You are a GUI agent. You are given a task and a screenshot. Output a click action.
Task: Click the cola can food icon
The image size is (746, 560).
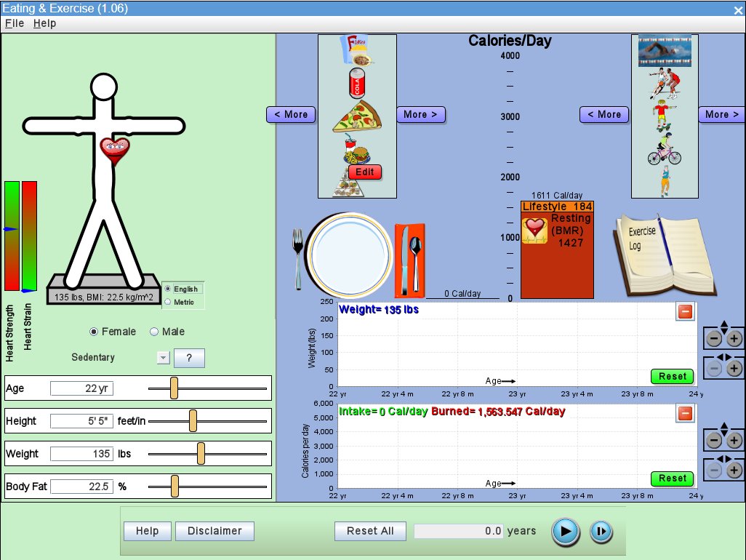[x=357, y=83]
